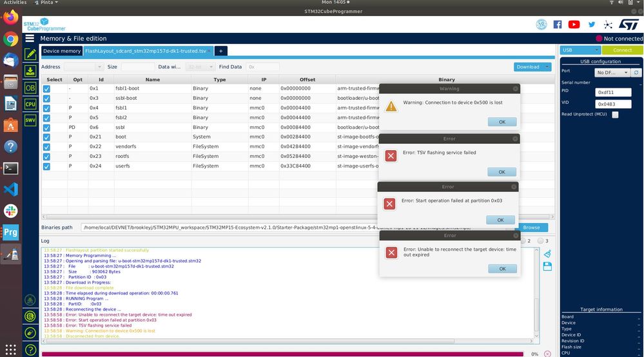The height and width of the screenshot is (357, 644).
Task: Open Visual Studio Code from the dock
Action: click(11, 189)
